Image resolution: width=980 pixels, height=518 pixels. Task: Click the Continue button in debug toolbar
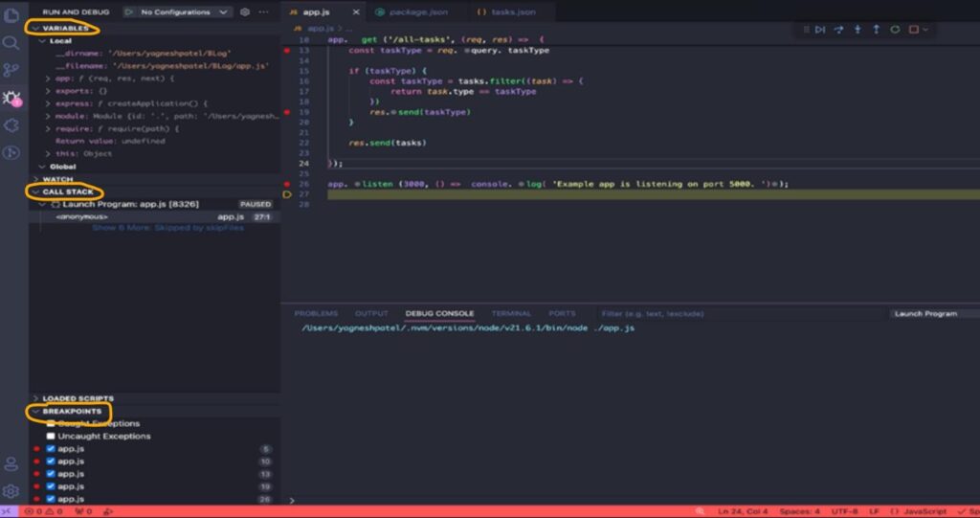[x=820, y=30]
